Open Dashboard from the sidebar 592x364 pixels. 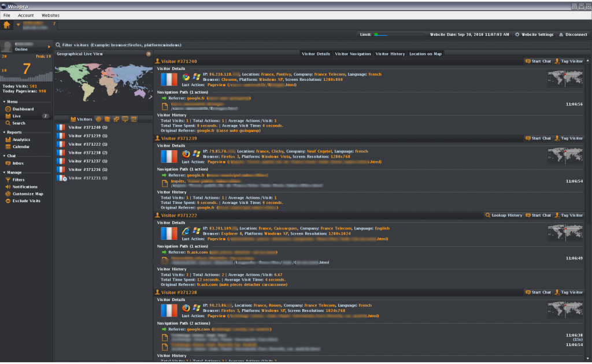click(23, 109)
